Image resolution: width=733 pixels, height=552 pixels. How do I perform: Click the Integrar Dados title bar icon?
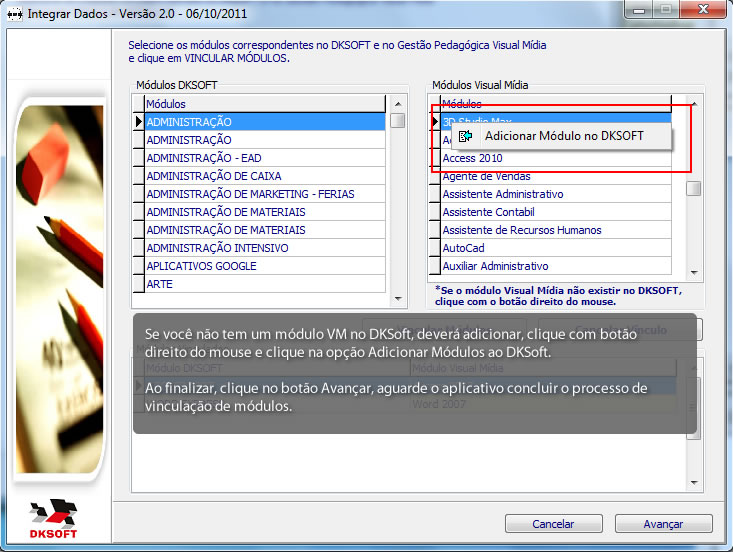[15, 14]
